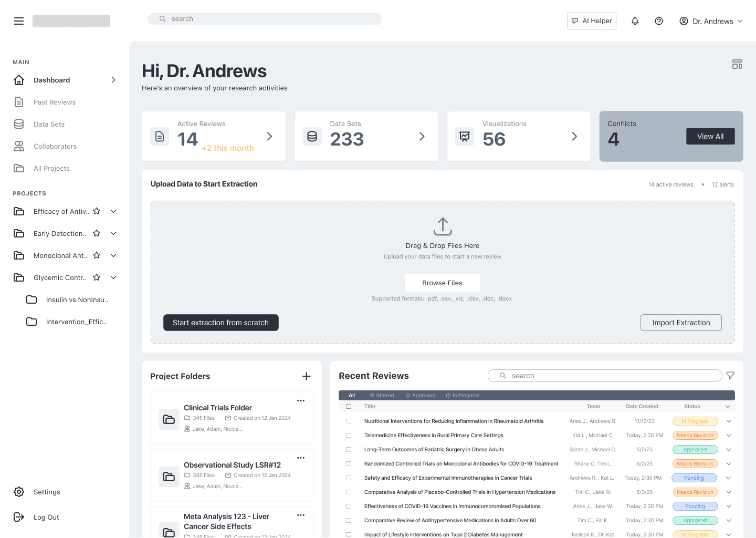Check the Safety and Efficacy of Immunotherapies row
The image size is (756, 538).
click(x=349, y=478)
